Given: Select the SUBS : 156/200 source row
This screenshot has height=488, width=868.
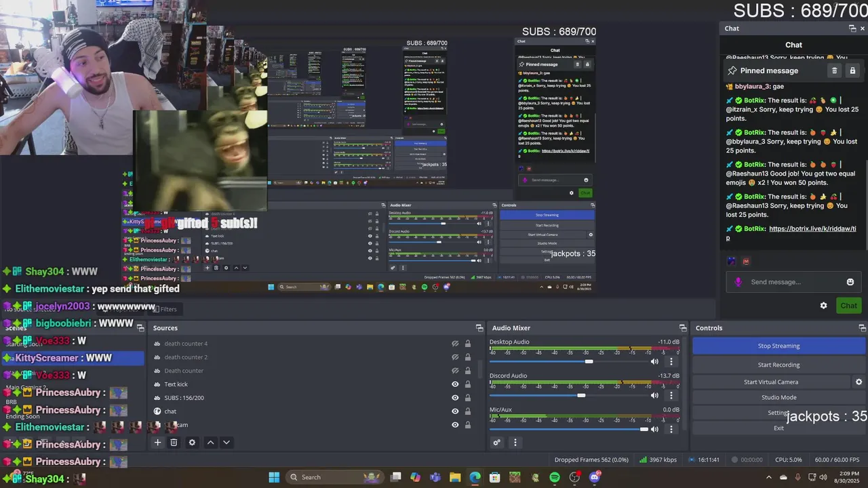Looking at the screenshot, I should [312, 398].
